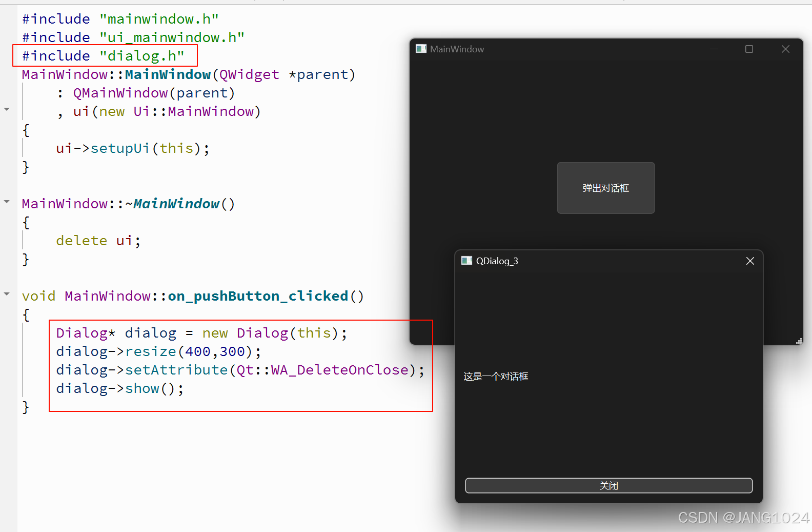The height and width of the screenshot is (532, 812).
Task: Click the Dialog* dialog = new Dialog(this) line
Action: (201, 333)
